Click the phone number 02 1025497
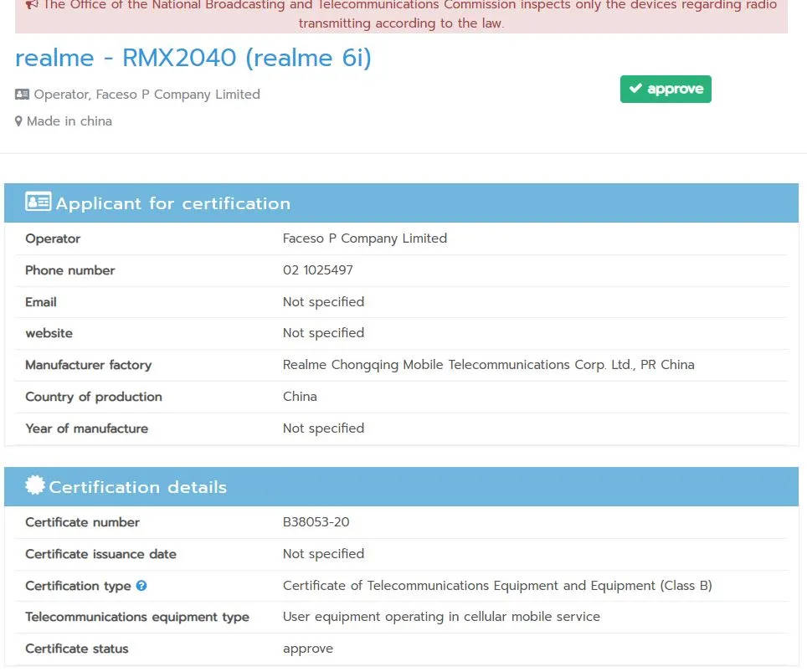 317,270
